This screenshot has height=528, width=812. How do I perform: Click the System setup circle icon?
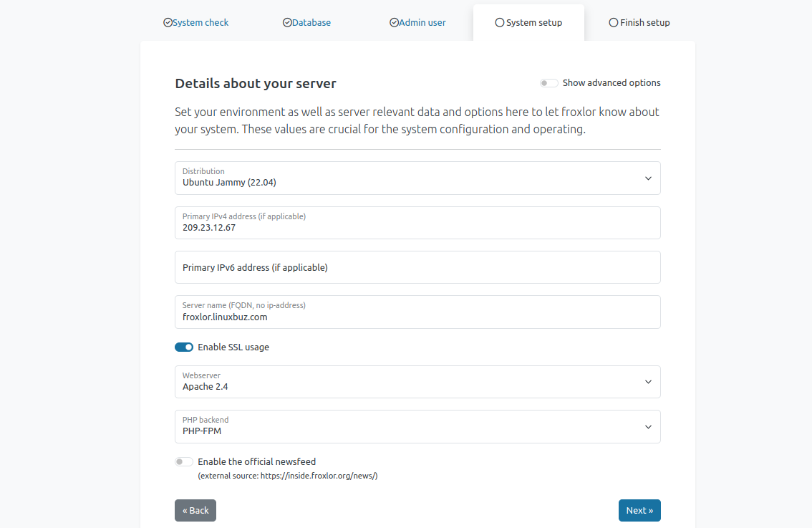pyautogui.click(x=499, y=23)
